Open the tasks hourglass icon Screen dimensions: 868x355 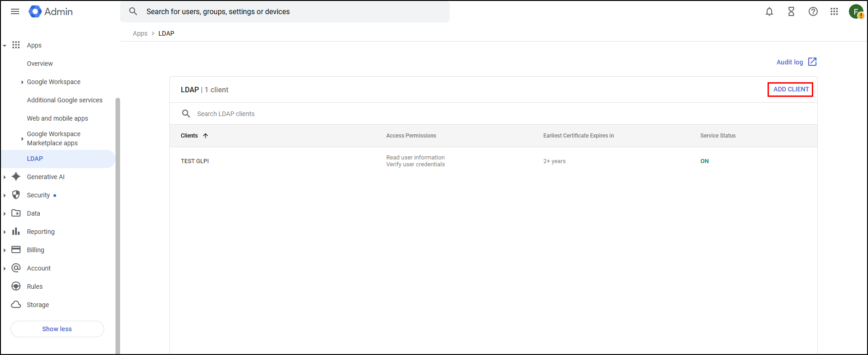(x=791, y=12)
